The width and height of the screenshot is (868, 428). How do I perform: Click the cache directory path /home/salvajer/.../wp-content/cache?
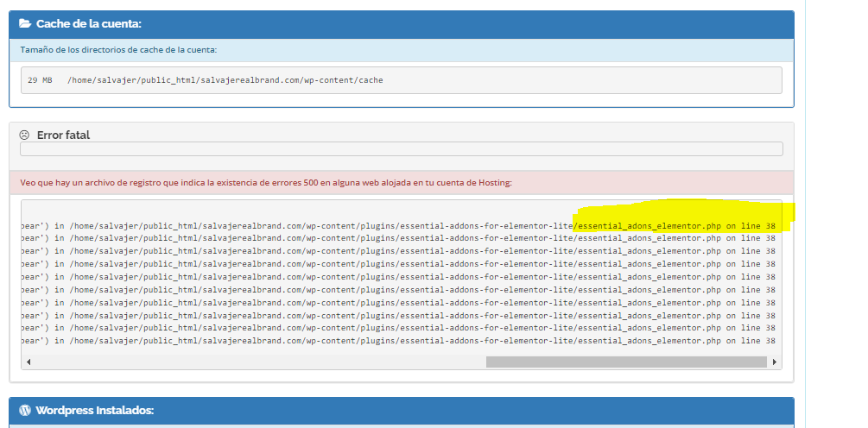(225, 80)
